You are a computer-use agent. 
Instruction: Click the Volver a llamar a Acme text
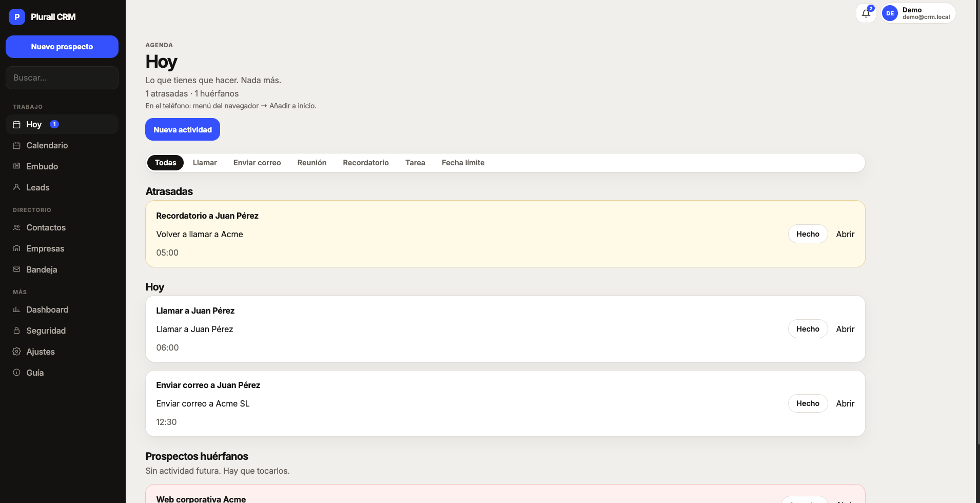(x=200, y=234)
